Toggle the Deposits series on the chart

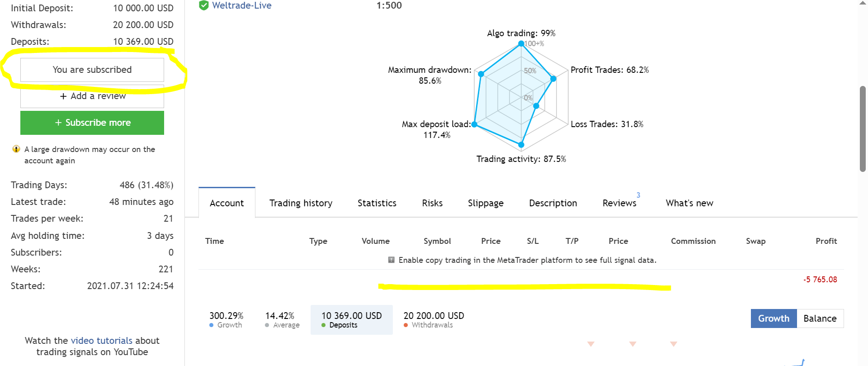click(x=351, y=320)
